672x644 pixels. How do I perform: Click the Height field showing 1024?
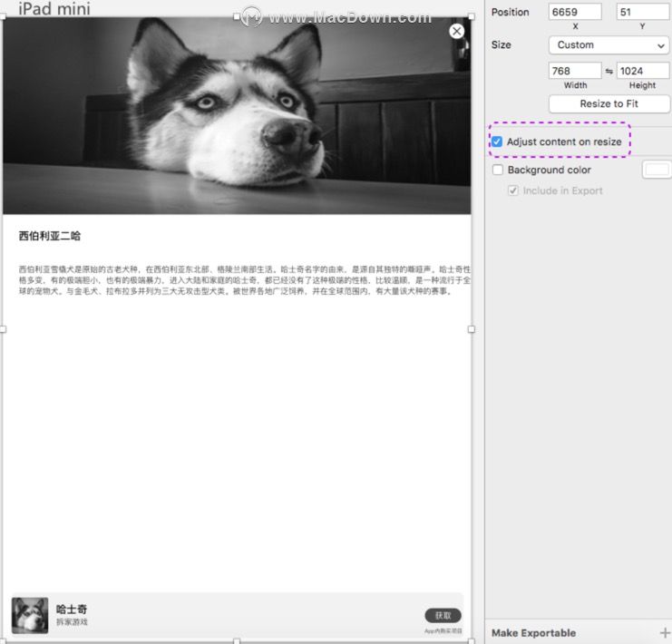pos(642,71)
